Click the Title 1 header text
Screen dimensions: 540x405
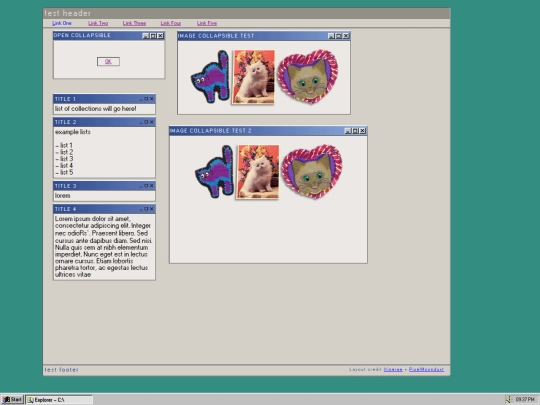pos(65,99)
